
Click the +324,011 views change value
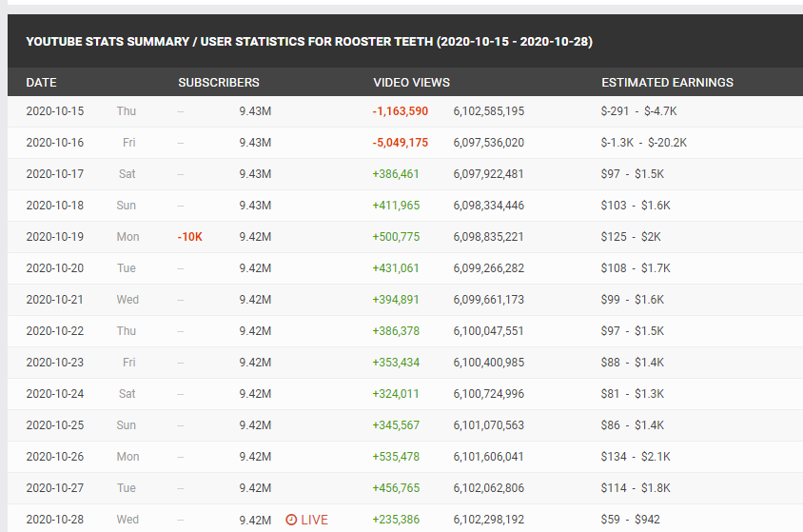click(396, 394)
